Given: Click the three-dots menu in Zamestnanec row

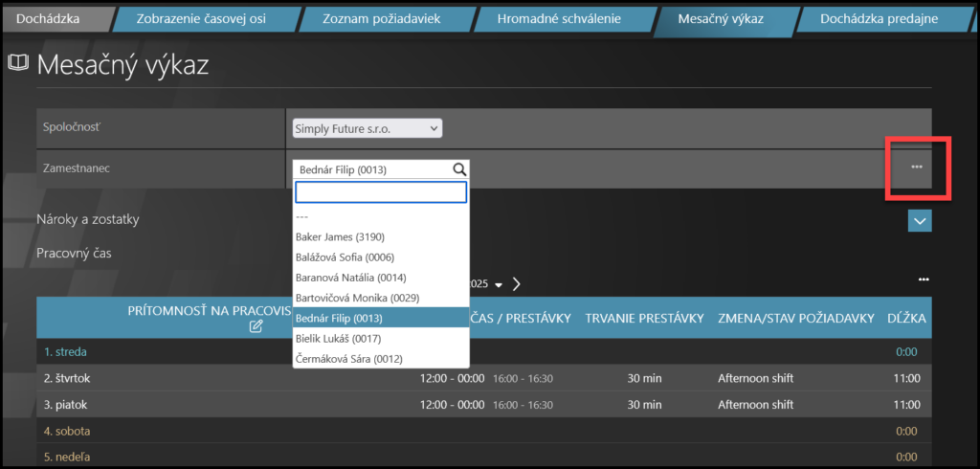Looking at the screenshot, I should [x=917, y=167].
